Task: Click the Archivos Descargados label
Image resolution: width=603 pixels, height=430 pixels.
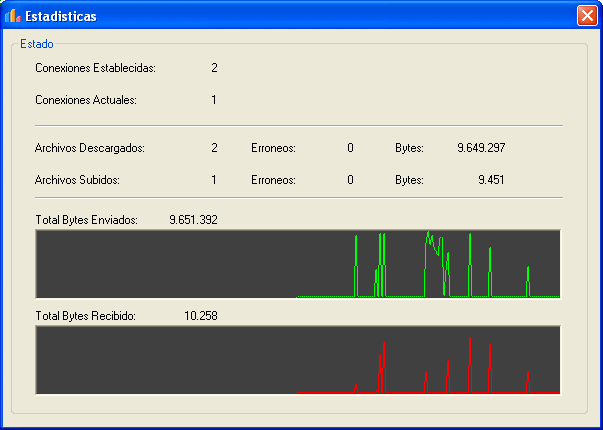Action: (x=90, y=148)
